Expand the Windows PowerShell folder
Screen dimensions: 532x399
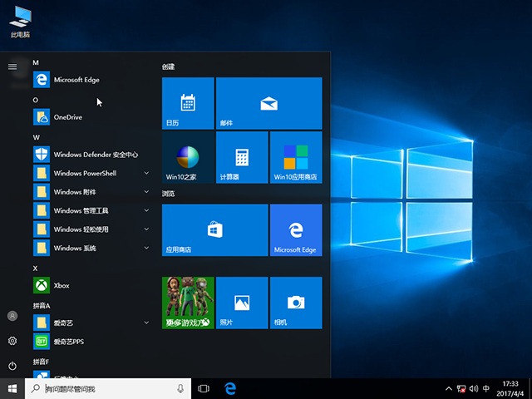point(146,173)
